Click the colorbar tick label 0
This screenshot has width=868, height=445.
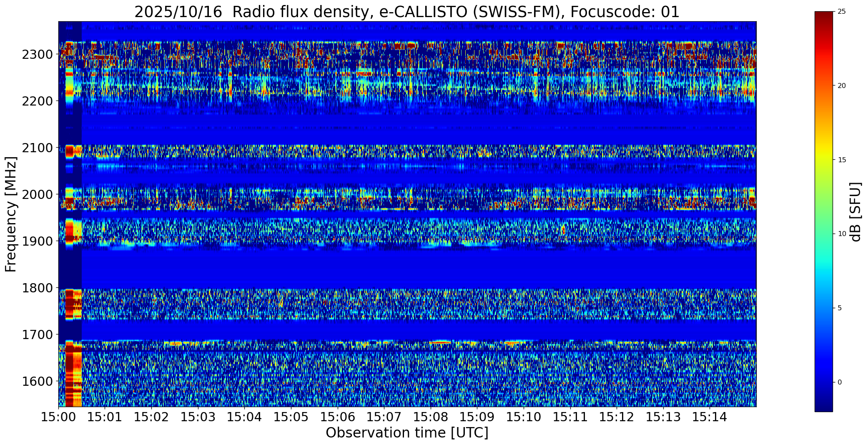839,382
